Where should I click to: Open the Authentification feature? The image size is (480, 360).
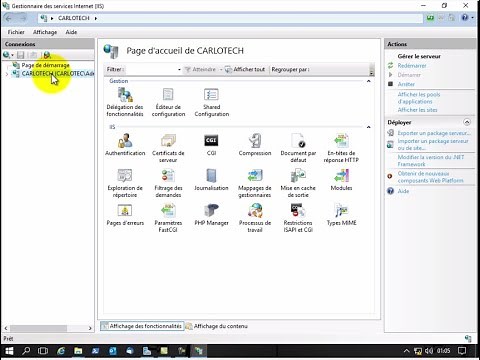coord(125,145)
